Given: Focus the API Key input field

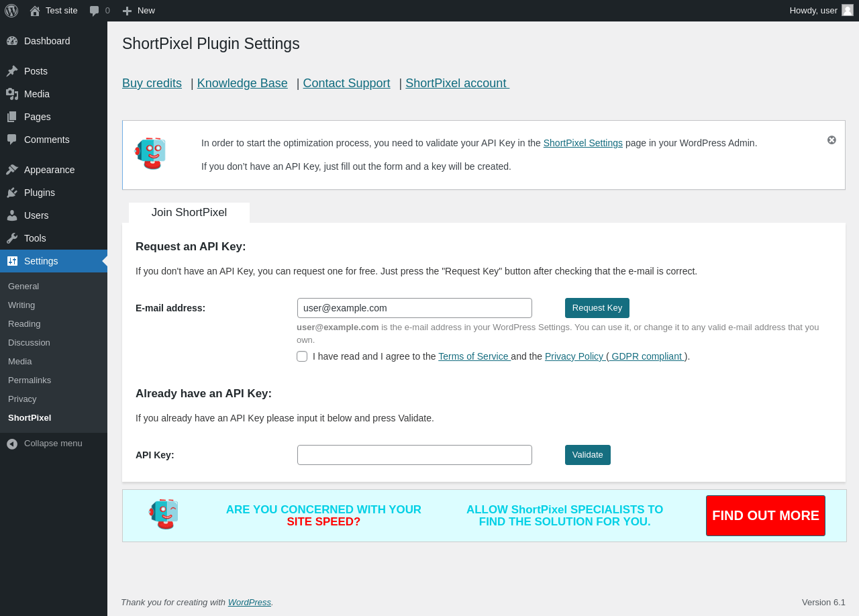Looking at the screenshot, I should [415, 455].
